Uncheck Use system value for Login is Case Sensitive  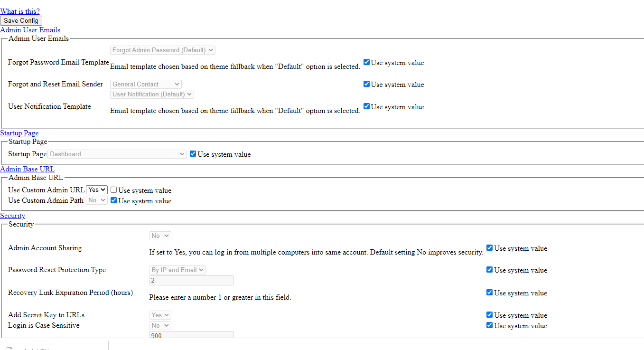coord(489,325)
